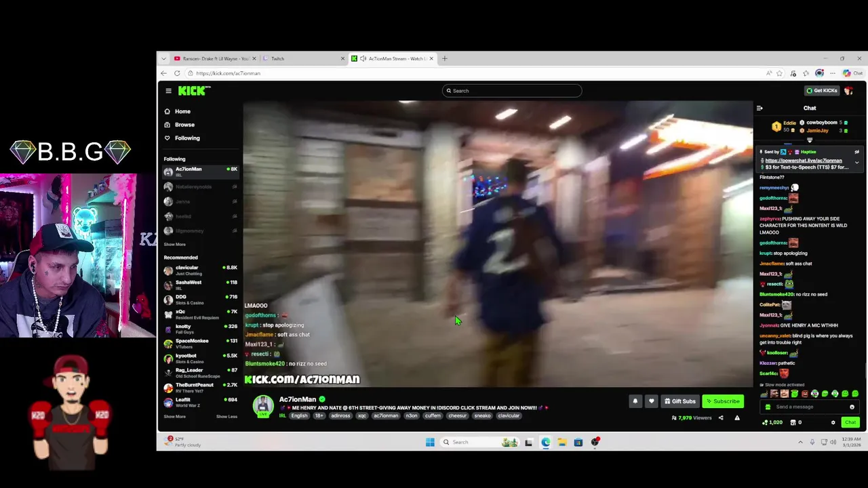Focus the Kick search box

512,91
